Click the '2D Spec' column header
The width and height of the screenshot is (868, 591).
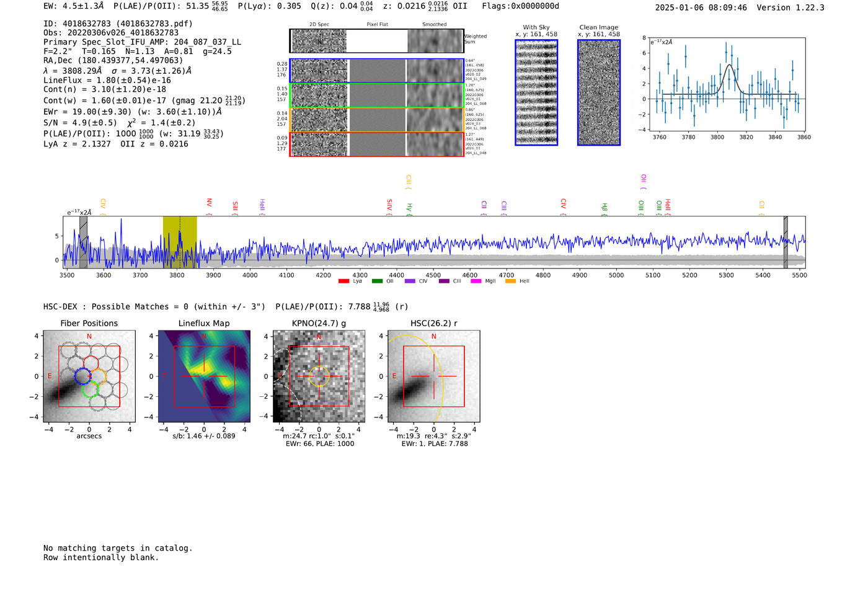[319, 25]
